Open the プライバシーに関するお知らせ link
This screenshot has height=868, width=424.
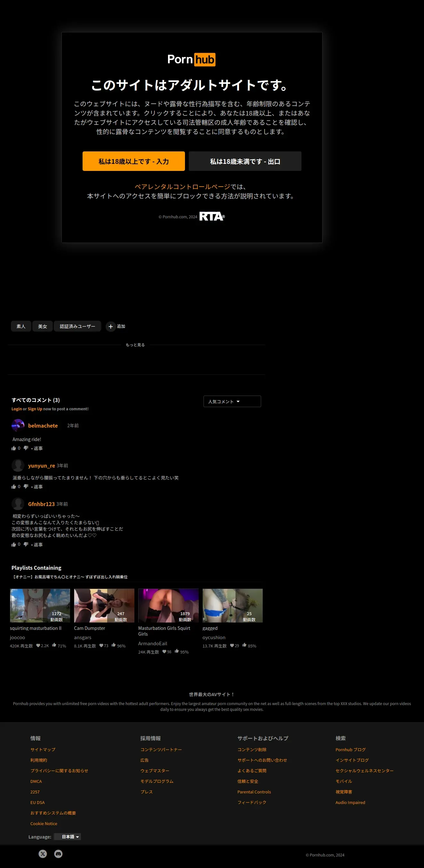(x=59, y=771)
